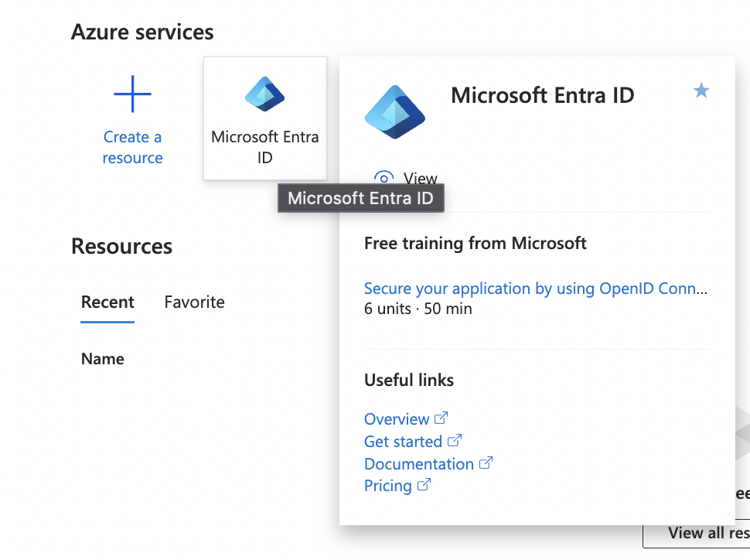Toggle the favorite star for Microsoft Entra ID
This screenshot has width=750, height=560.
pyautogui.click(x=701, y=90)
